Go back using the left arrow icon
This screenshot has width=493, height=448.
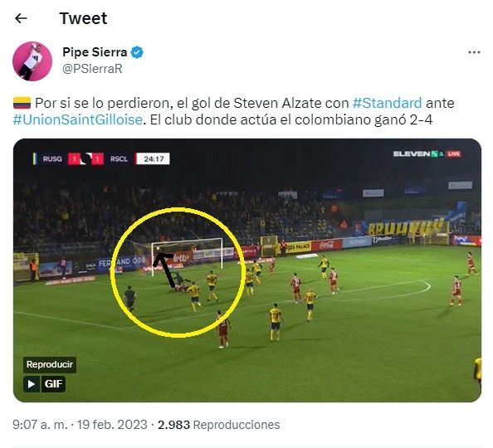pyautogui.click(x=21, y=18)
